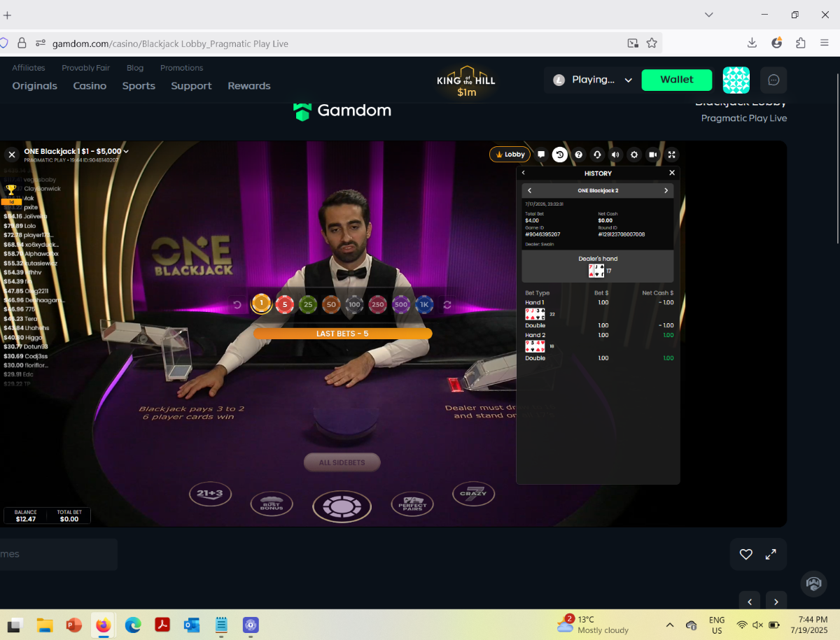Go to next history round arrow

(666, 190)
